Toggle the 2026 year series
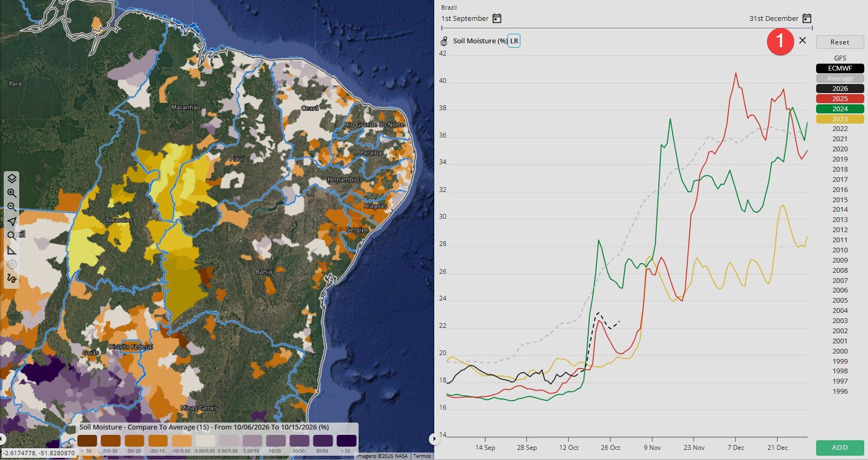 [840, 89]
